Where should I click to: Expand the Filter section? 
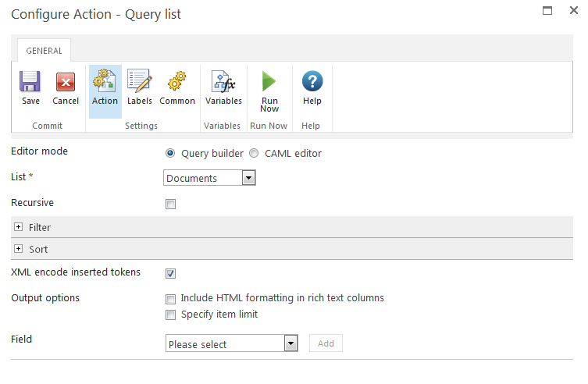18,227
